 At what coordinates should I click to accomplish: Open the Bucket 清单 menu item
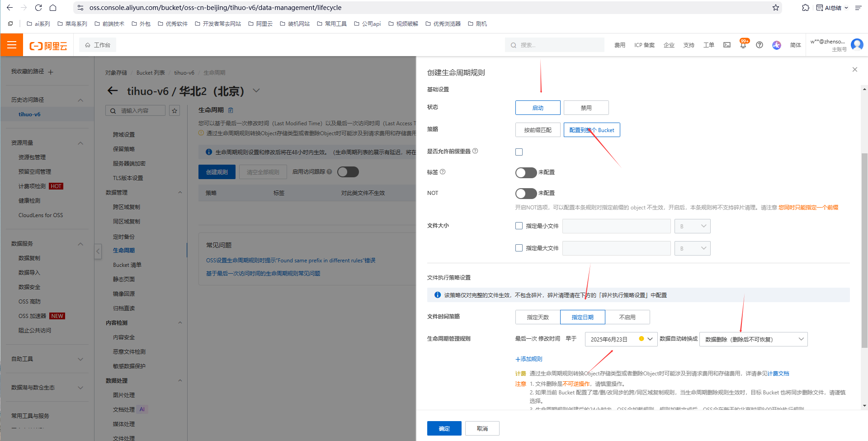coord(127,265)
